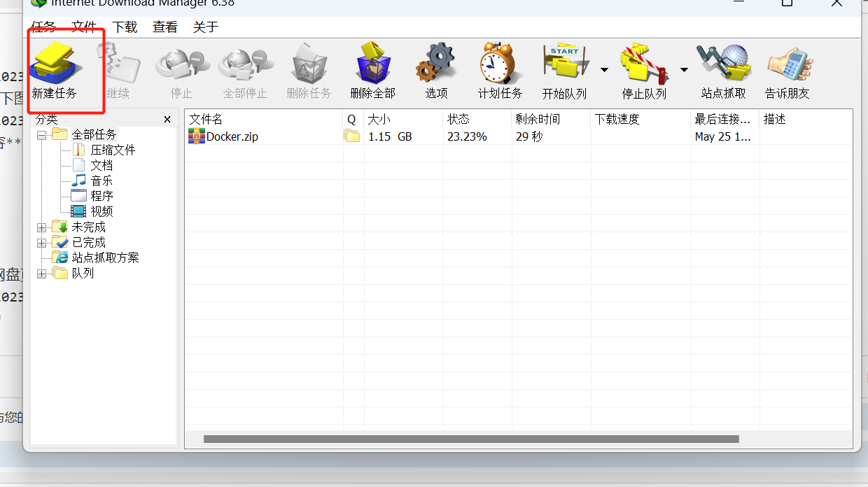868x487 pixels.
Task: Select 队列 tree item
Action: click(83, 273)
